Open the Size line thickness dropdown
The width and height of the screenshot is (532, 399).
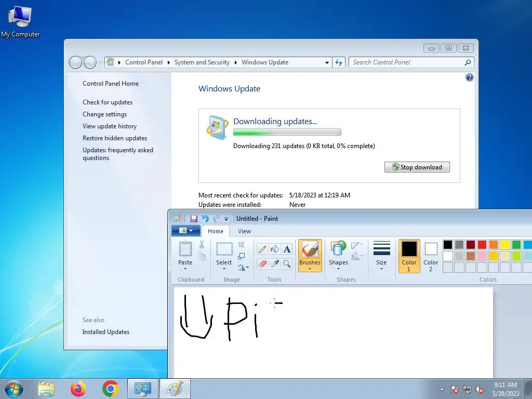381,255
